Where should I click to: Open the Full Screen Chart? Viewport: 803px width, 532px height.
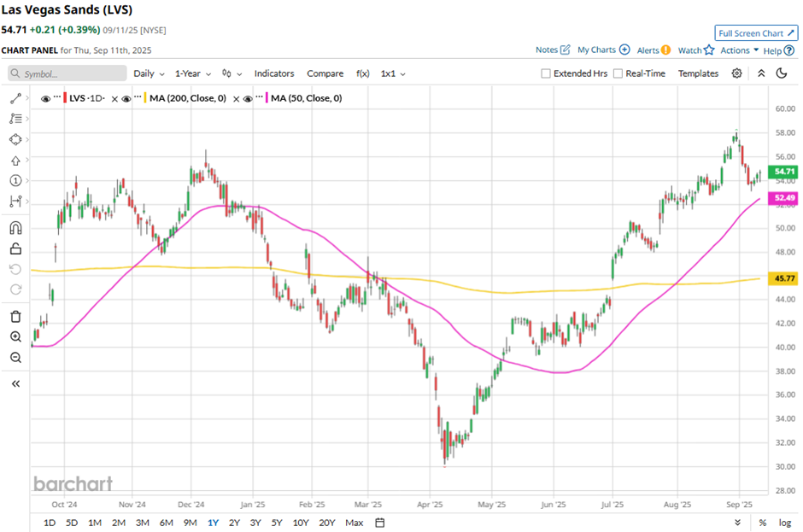756,33
